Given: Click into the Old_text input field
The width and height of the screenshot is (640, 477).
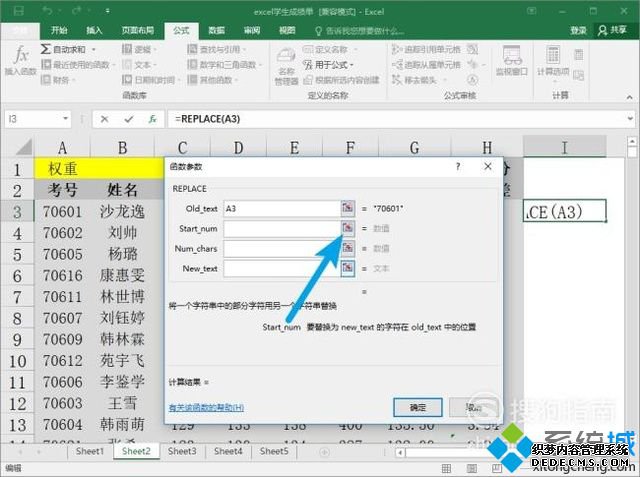Looking at the screenshot, I should [282, 209].
